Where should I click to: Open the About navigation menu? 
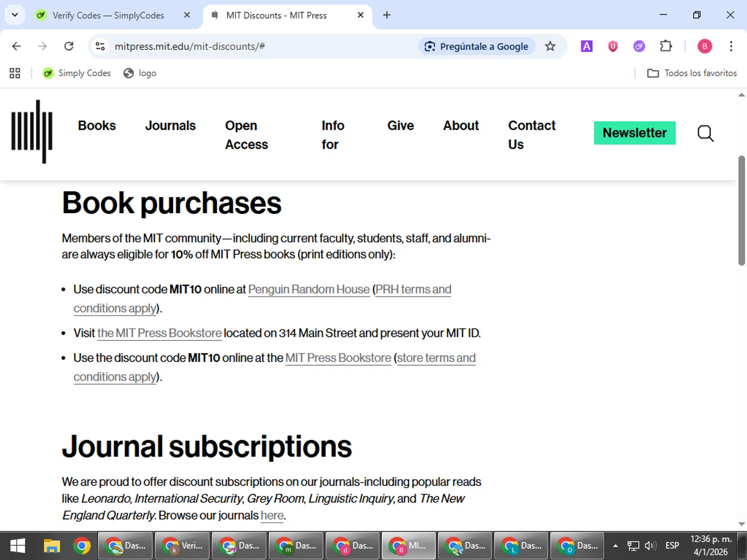461,125
